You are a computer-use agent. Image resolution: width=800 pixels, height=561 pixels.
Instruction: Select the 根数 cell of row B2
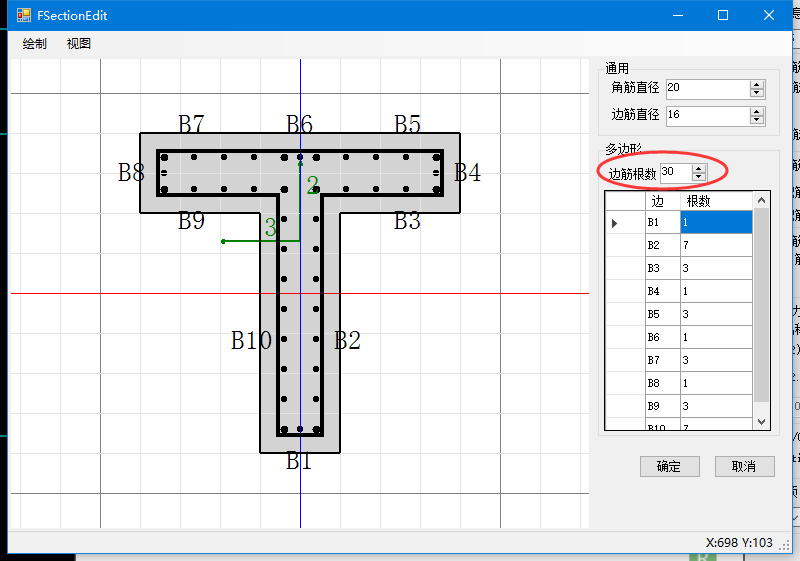pyautogui.click(x=715, y=246)
